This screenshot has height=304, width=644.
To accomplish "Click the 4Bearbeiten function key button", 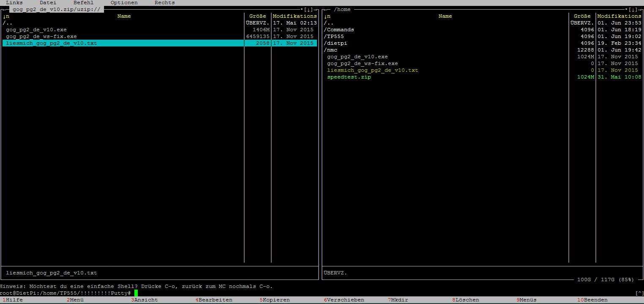I will click(214, 300).
